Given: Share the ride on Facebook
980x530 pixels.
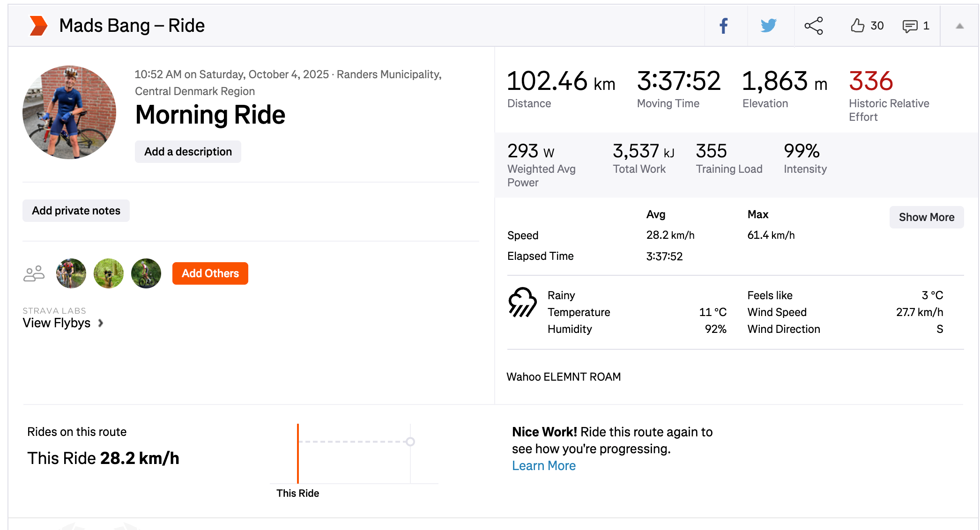Looking at the screenshot, I should coord(724,26).
